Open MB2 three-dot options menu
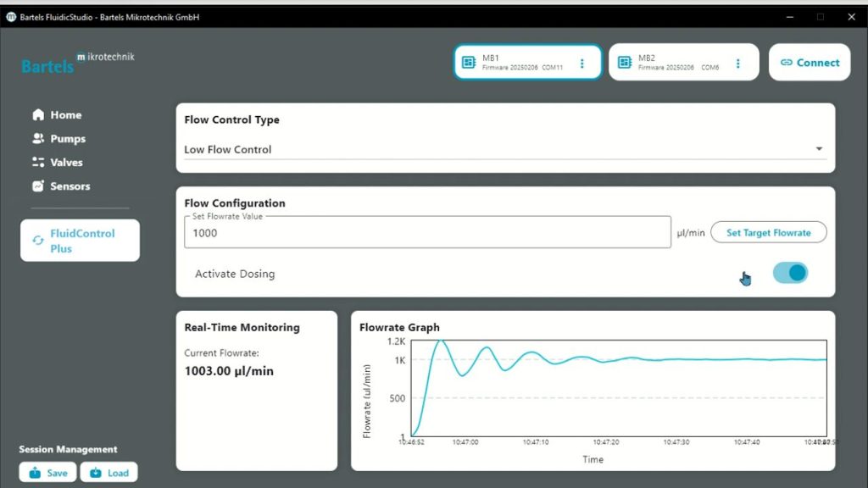 [738, 63]
